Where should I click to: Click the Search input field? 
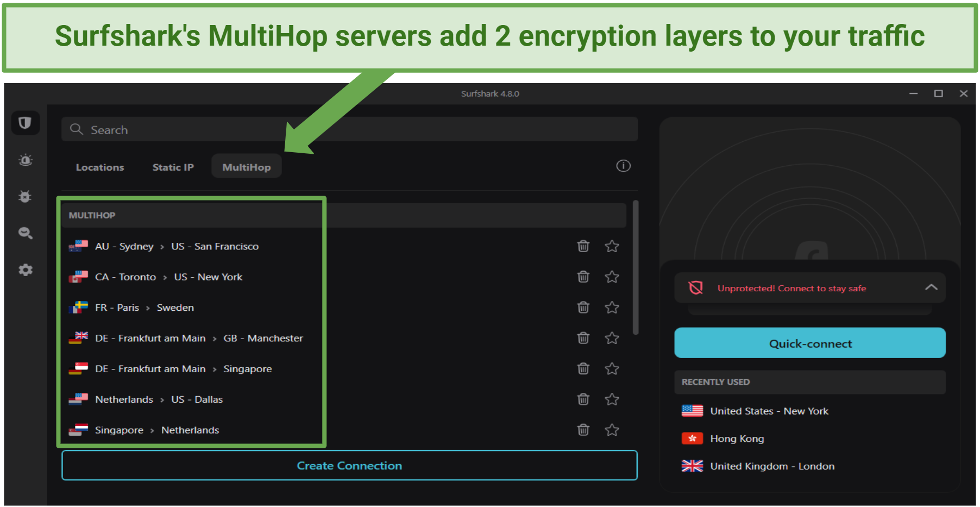[x=349, y=129]
